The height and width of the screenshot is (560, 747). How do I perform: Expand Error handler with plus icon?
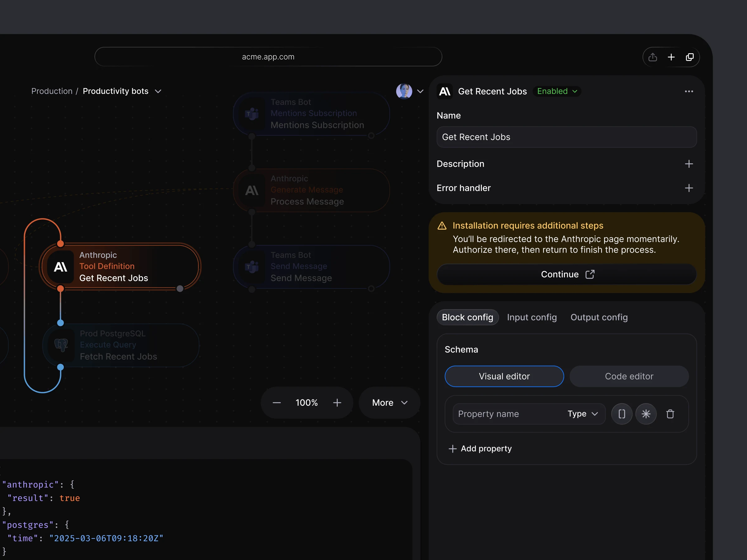[688, 188]
